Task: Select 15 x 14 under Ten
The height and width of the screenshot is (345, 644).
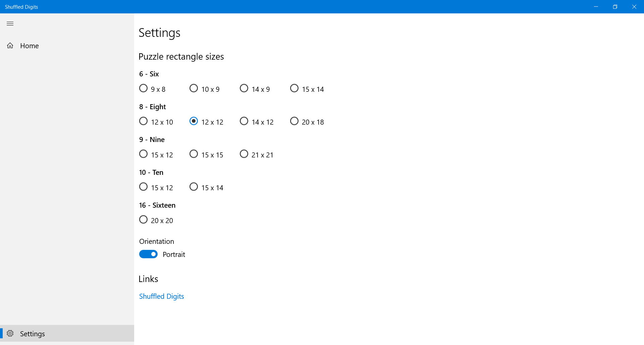Action: [x=194, y=187]
